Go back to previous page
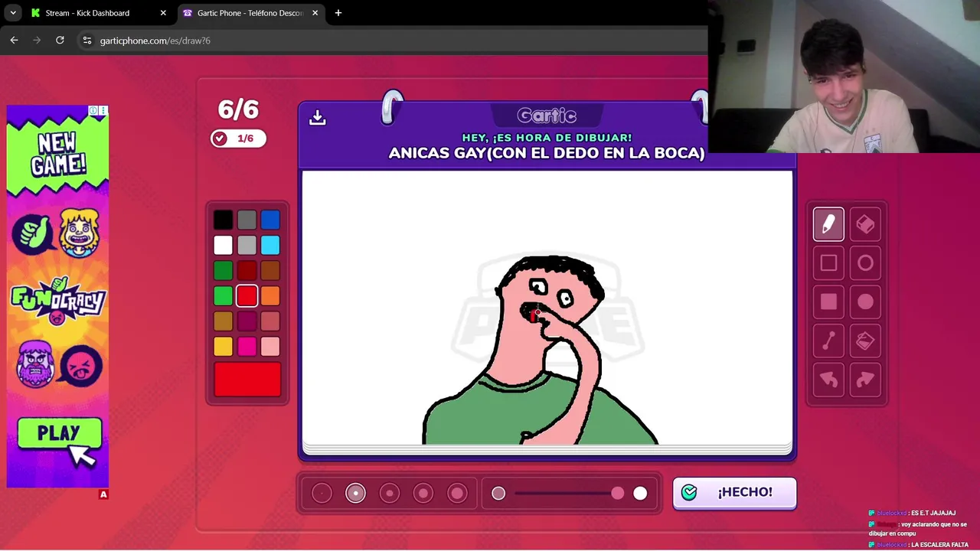This screenshot has height=551, width=980. (14, 41)
